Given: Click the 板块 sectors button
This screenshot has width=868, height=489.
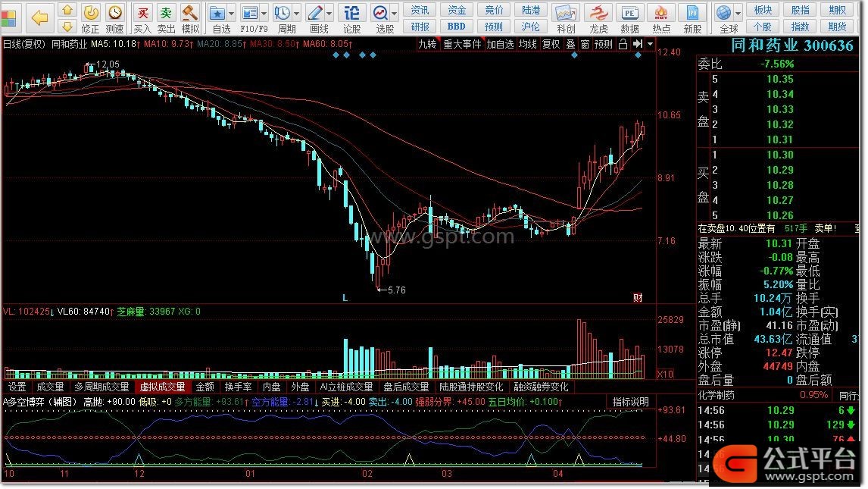Looking at the screenshot, I should click(763, 10).
